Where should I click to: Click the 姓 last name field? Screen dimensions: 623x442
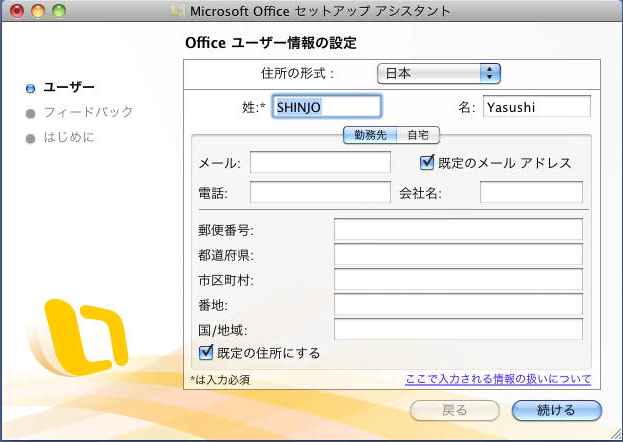327,107
